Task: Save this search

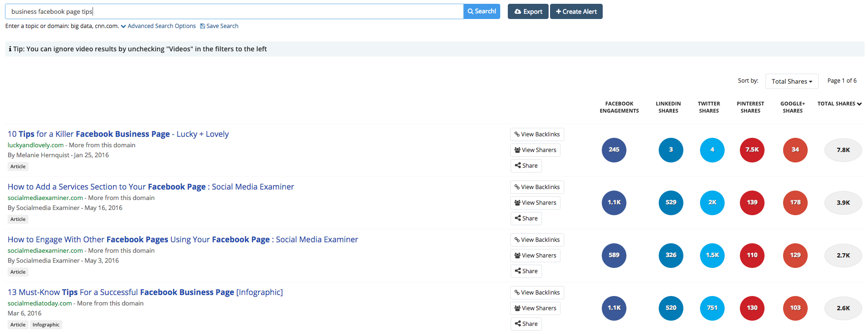Action: 219,26
